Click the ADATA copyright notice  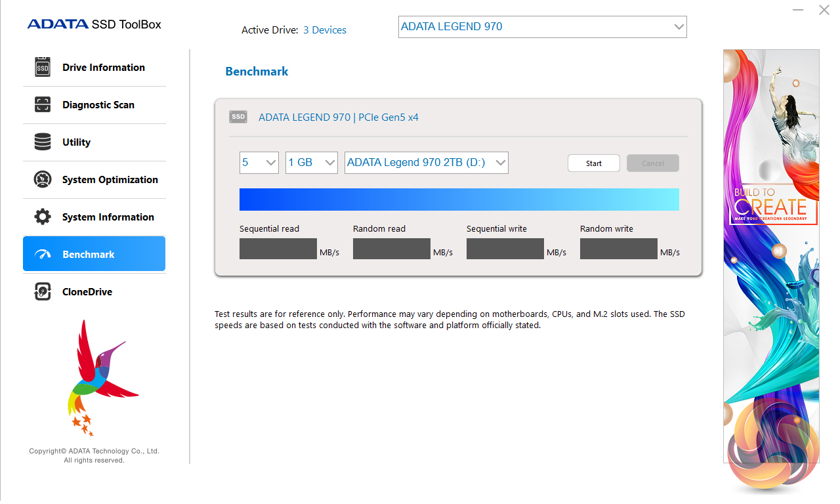(94, 455)
